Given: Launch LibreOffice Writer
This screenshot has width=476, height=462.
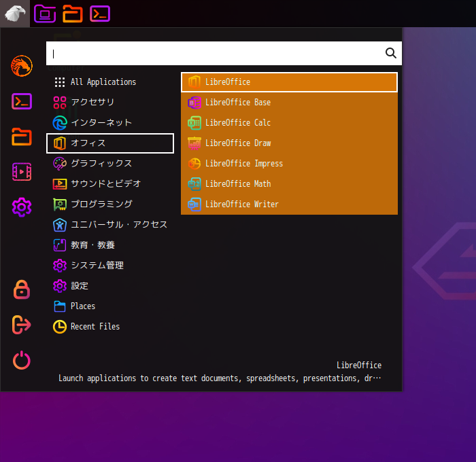Looking at the screenshot, I should (289, 204).
